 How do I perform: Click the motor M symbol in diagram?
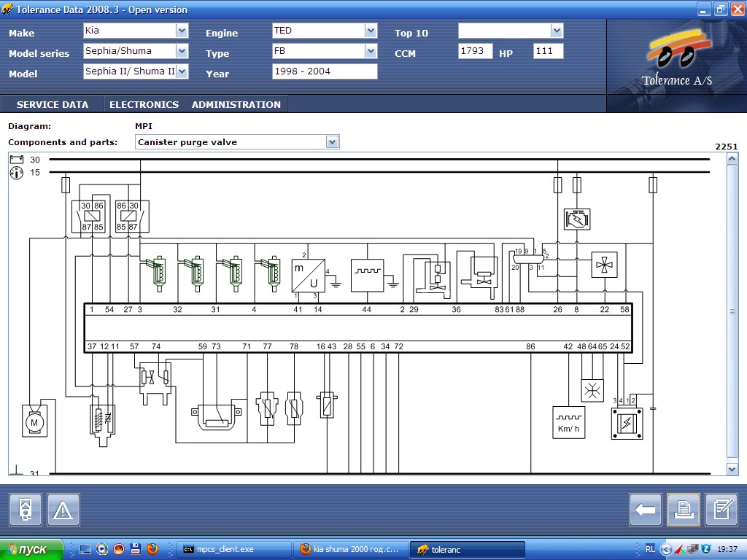(33, 422)
